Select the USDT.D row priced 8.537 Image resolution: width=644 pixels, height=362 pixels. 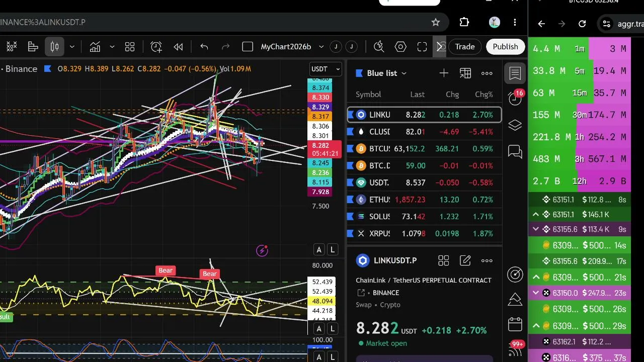coord(424,183)
